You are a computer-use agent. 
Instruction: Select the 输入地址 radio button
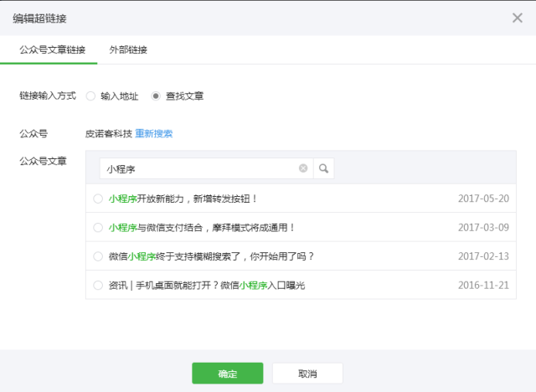click(x=91, y=96)
